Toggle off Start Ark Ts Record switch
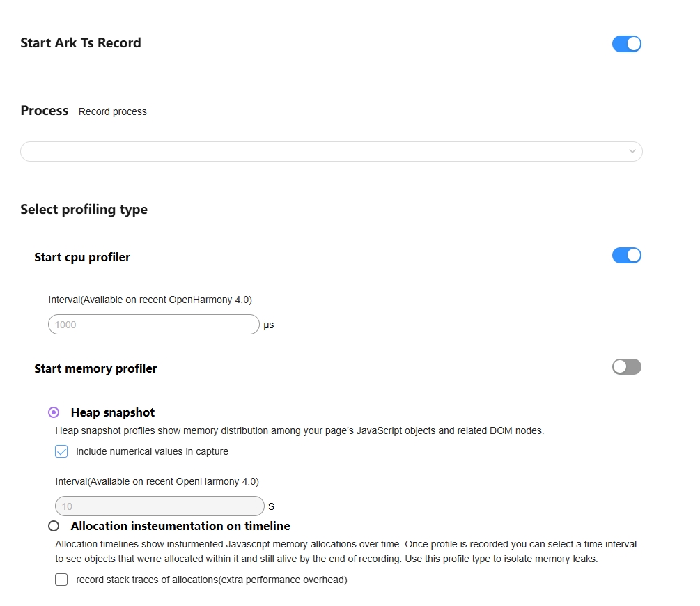The height and width of the screenshot is (606, 700). point(626,44)
